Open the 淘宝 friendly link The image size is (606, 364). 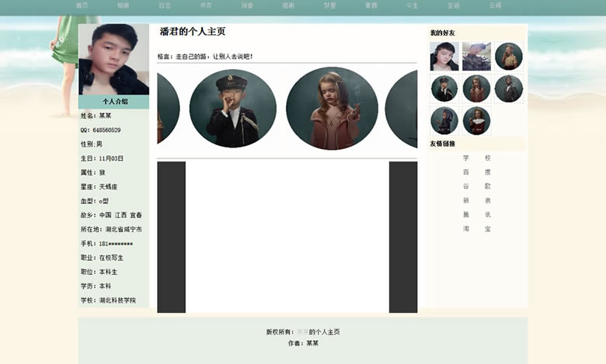click(x=476, y=229)
